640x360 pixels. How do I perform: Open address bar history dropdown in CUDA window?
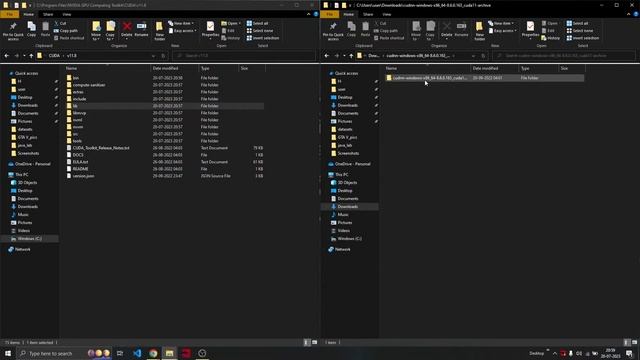point(153,56)
